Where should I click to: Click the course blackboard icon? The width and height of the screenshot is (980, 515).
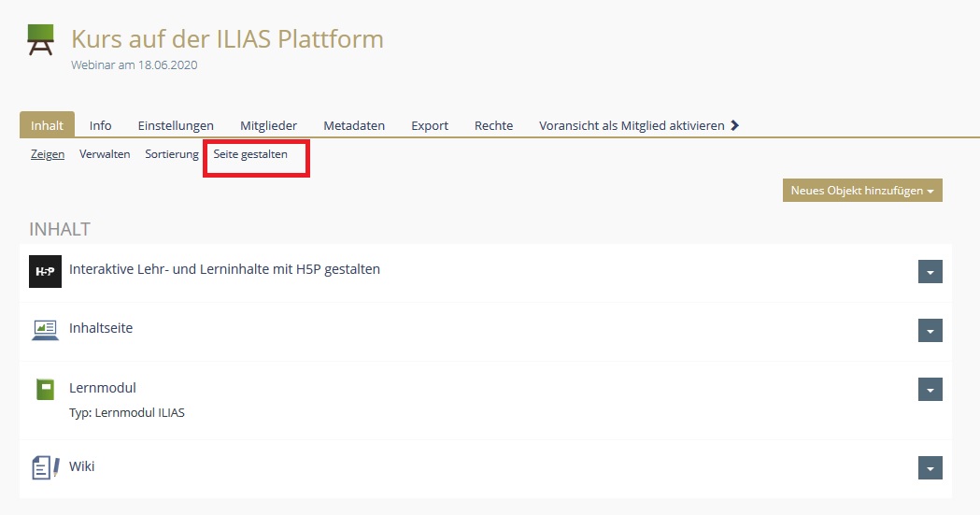[x=41, y=41]
